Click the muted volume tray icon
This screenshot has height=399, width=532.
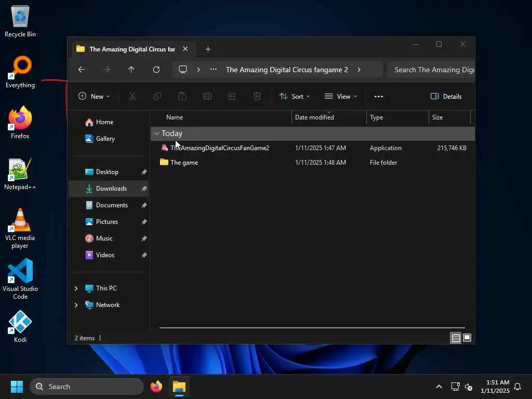pos(469,387)
